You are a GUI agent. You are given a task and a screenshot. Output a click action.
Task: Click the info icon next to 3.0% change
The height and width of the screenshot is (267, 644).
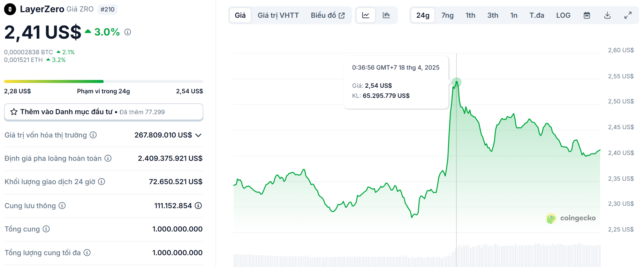tap(128, 32)
